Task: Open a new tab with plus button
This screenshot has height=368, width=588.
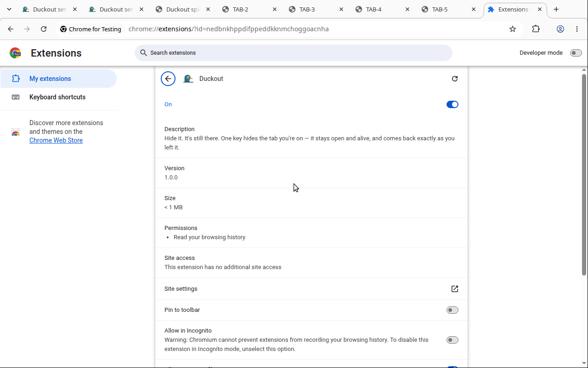Action: (556, 9)
